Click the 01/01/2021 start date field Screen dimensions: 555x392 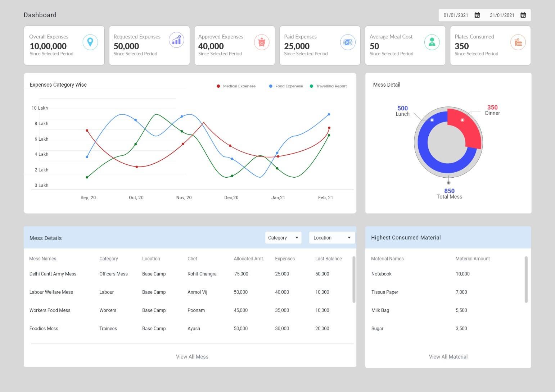pos(456,15)
